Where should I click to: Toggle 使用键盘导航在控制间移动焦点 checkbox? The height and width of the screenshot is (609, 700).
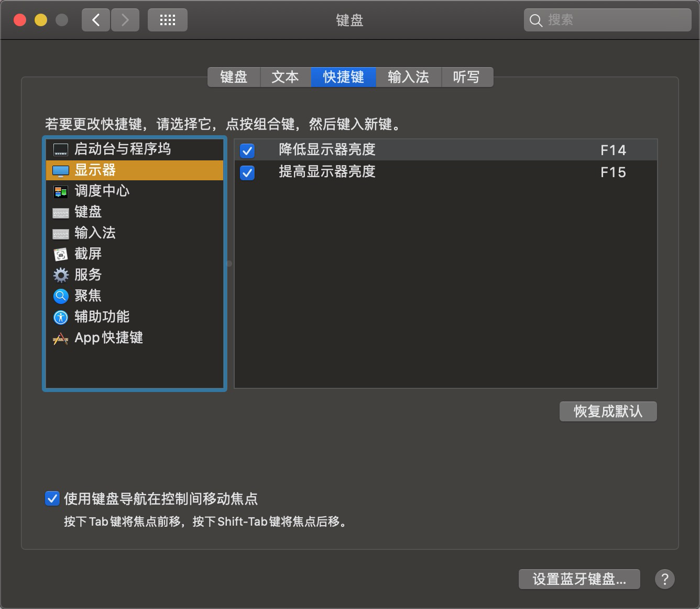click(x=52, y=498)
